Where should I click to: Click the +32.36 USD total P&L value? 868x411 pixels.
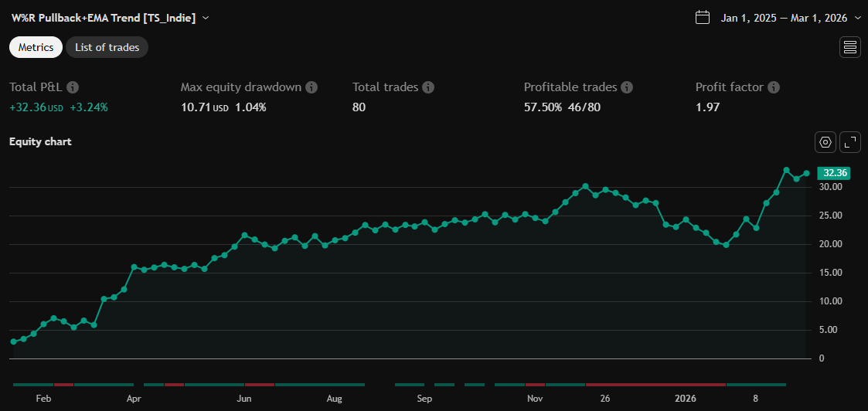[36, 107]
